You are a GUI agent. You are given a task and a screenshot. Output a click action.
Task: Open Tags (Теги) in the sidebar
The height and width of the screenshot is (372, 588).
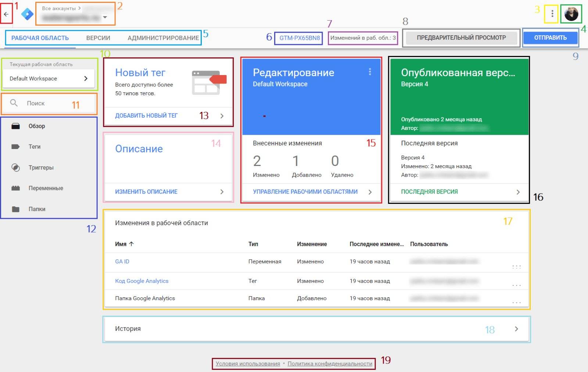[35, 147]
